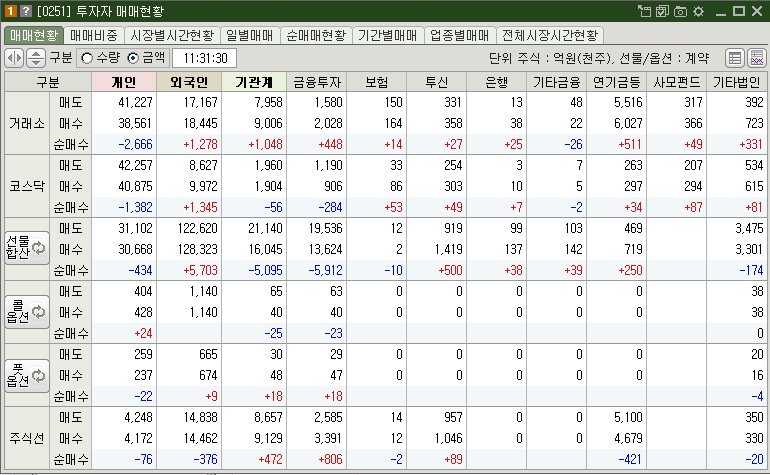The height and width of the screenshot is (475, 770).
Task: Switch to the 일별매매 tab
Action: 249,35
